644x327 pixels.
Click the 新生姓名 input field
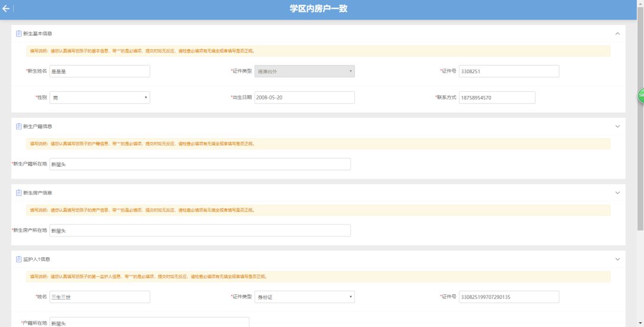click(100, 71)
